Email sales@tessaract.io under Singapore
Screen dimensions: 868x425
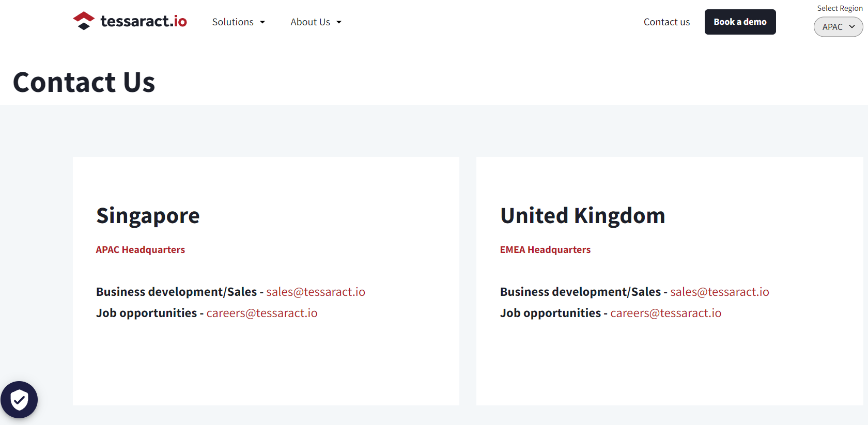[x=316, y=292]
